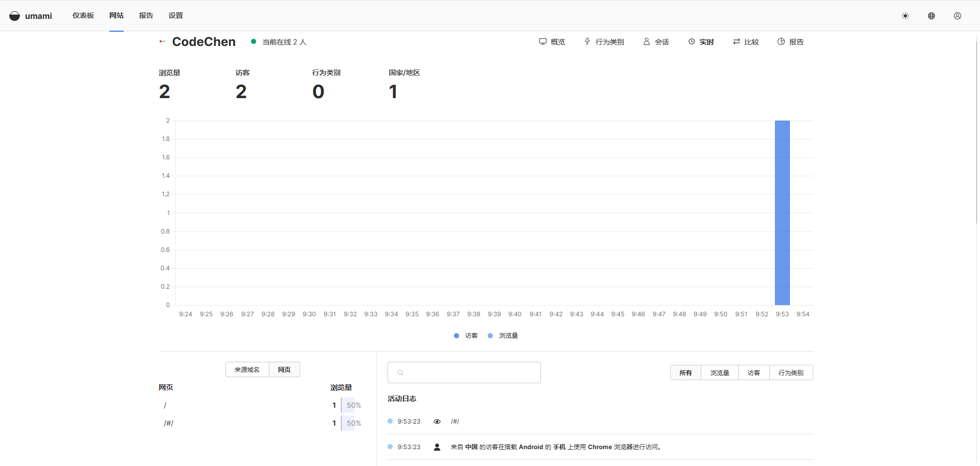Click the activity log search field
This screenshot has width=980, height=466.
pos(464,372)
